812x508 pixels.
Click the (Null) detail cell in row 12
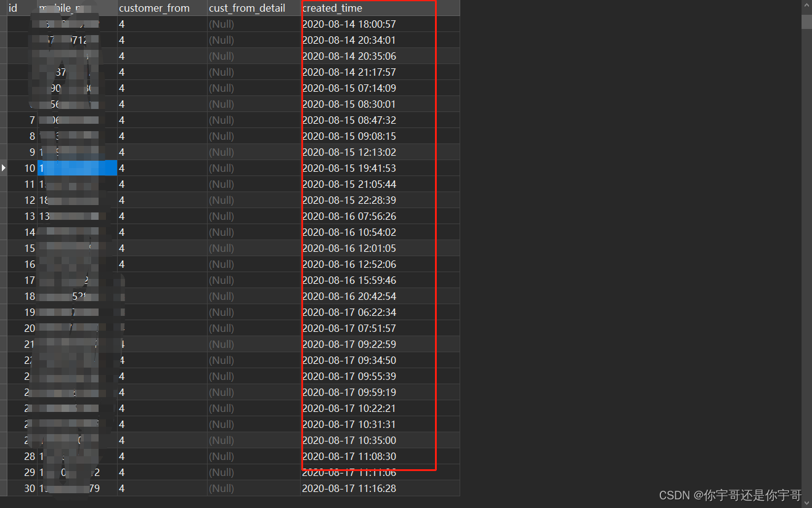point(254,200)
